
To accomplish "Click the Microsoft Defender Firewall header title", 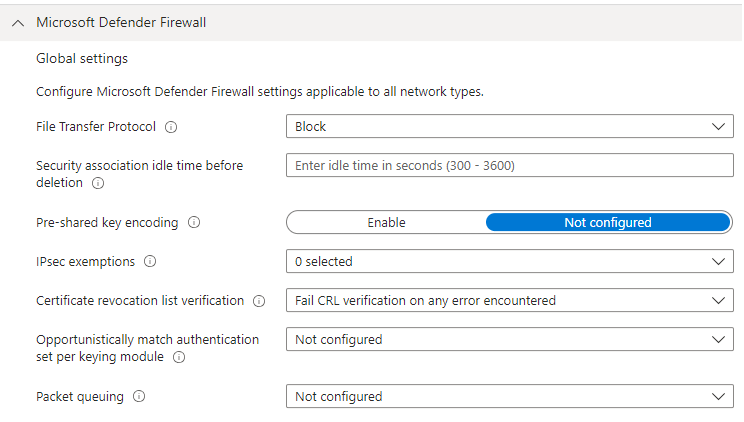I will (x=121, y=22).
